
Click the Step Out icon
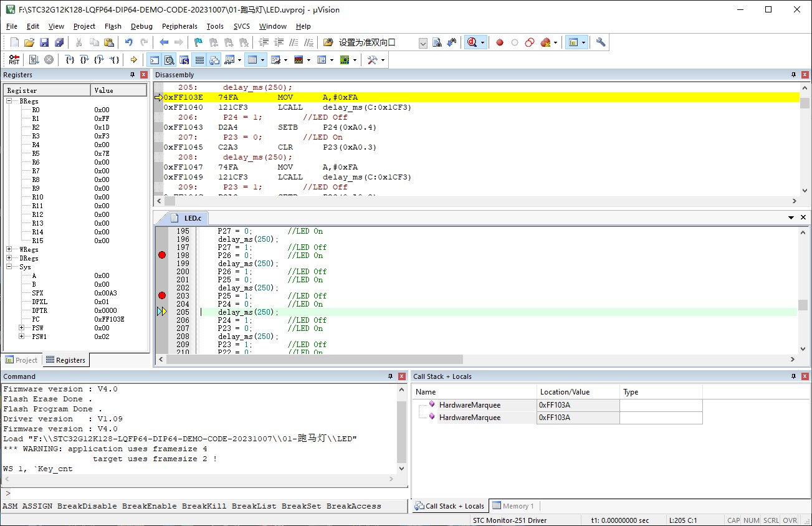click(x=98, y=60)
